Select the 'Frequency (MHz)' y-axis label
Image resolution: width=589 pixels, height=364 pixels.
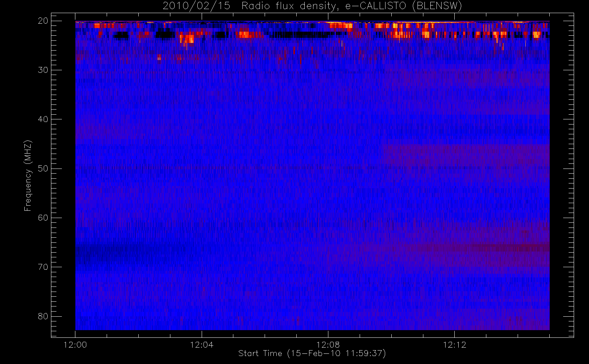point(28,175)
